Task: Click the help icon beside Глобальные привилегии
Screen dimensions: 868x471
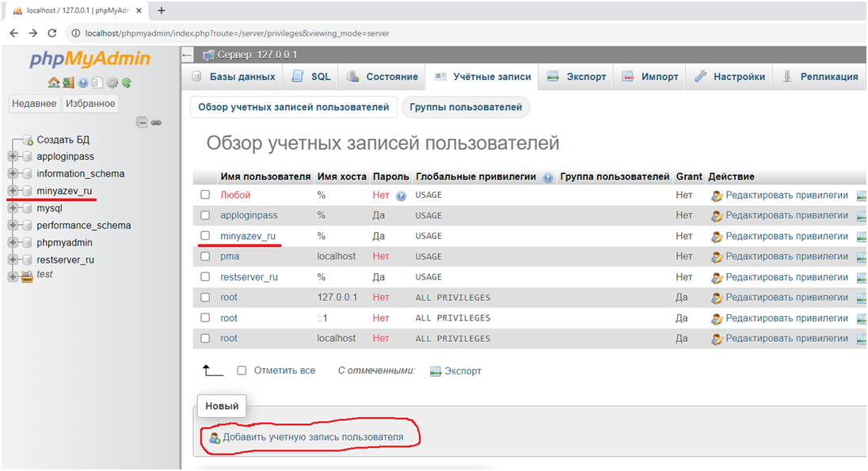Action: pyautogui.click(x=547, y=177)
